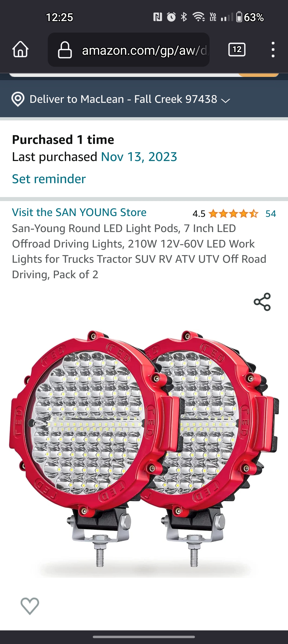
Task: Tap the share icon above product image
Action: coord(262,302)
